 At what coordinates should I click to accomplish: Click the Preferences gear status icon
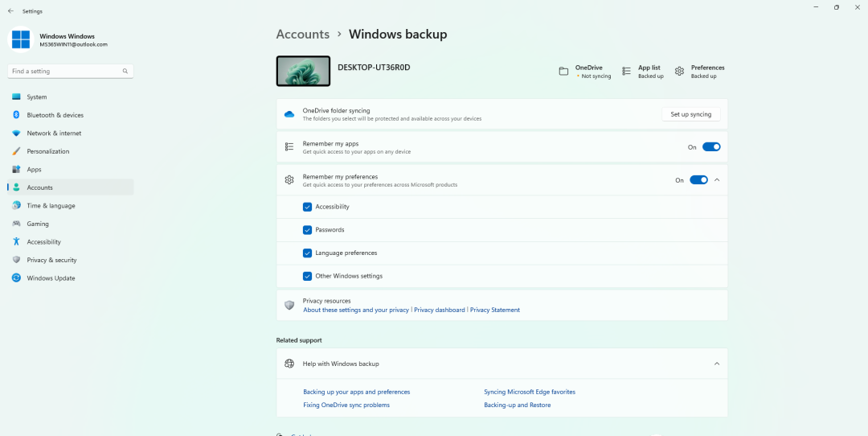(x=679, y=72)
